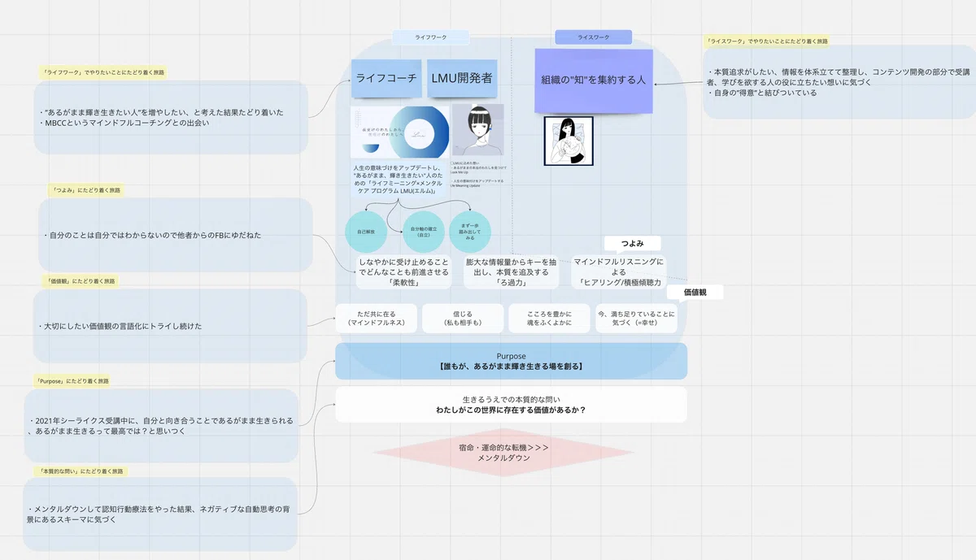Select the 今、満ち足りていることに気づく card

636,319
